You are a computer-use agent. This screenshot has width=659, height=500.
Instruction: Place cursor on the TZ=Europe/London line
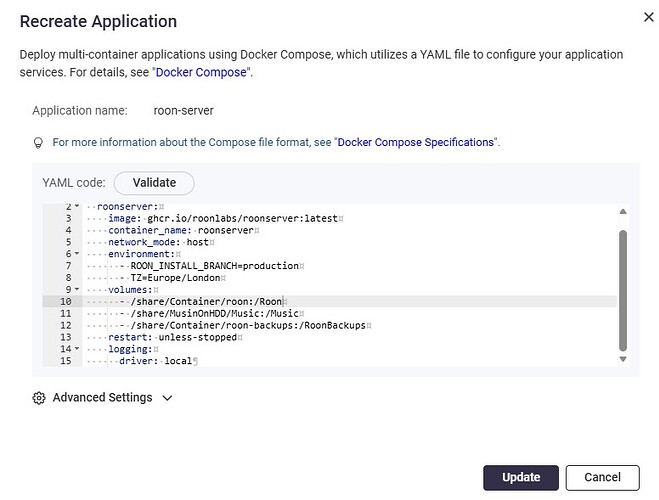pyautogui.click(x=176, y=278)
